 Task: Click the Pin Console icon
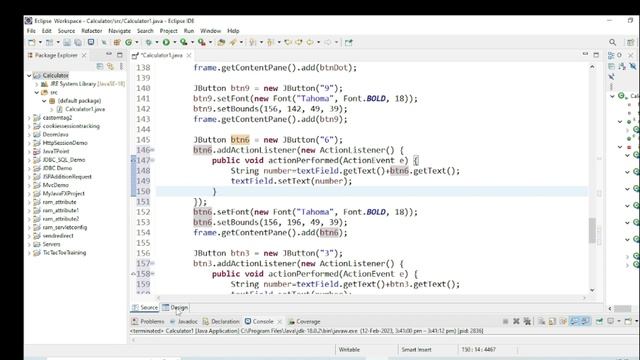click(x=599, y=321)
